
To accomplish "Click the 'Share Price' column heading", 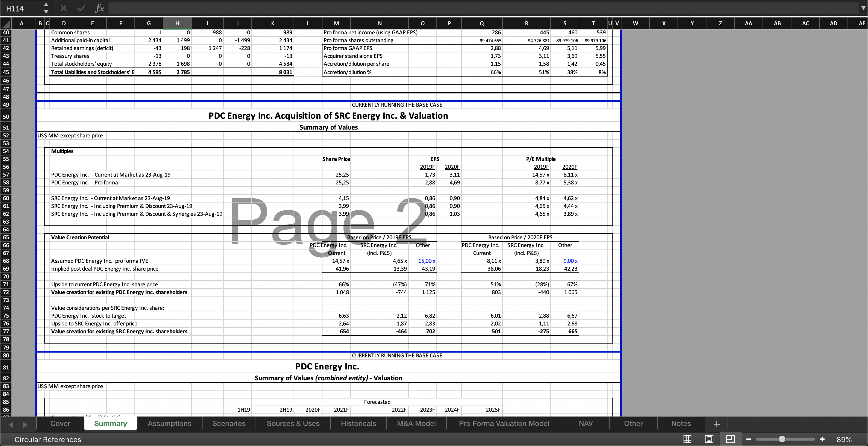I will [336, 159].
